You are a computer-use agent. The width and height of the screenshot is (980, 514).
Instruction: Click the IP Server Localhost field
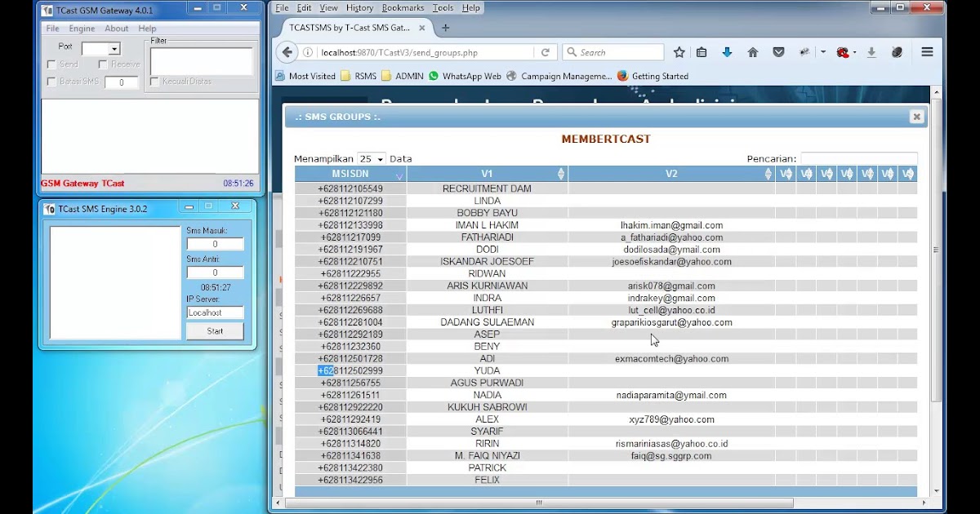215,312
